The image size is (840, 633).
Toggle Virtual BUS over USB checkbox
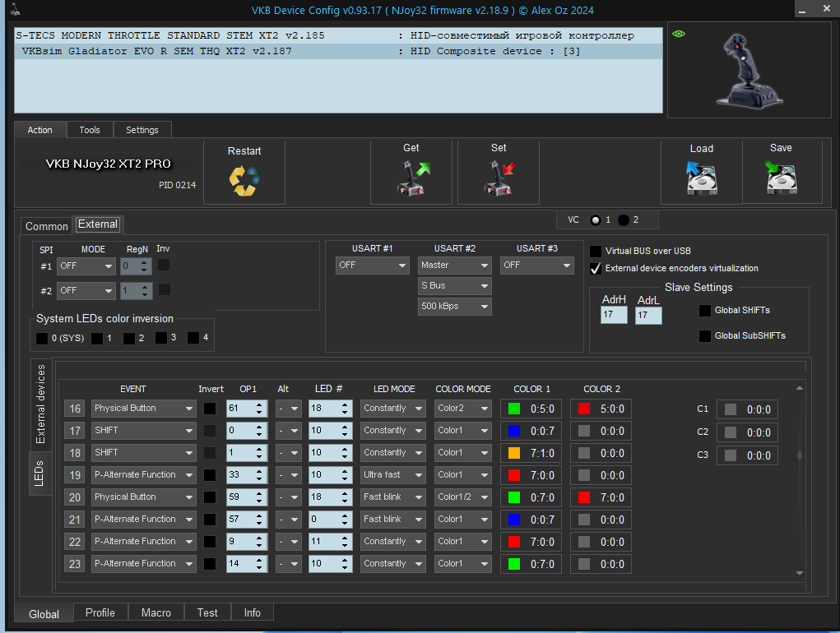[595, 251]
